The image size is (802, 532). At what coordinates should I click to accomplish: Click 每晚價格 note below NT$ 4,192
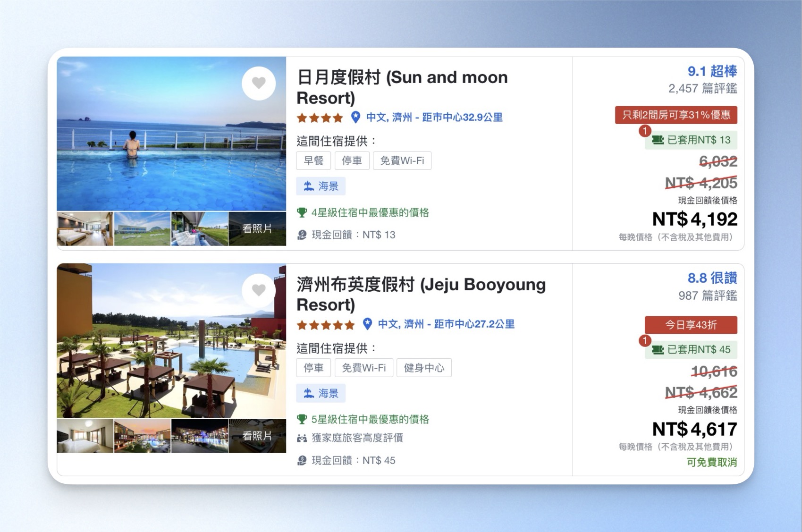coord(678,237)
